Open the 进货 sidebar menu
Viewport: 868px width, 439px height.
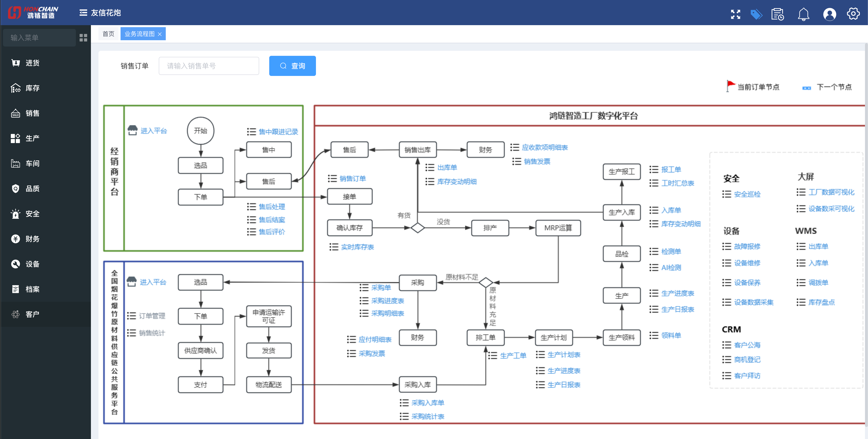pos(45,63)
